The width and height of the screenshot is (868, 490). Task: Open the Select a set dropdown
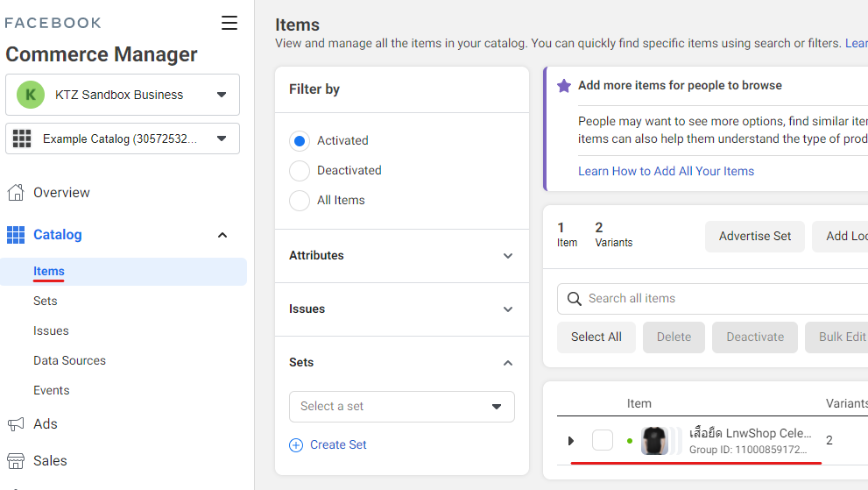coord(402,407)
